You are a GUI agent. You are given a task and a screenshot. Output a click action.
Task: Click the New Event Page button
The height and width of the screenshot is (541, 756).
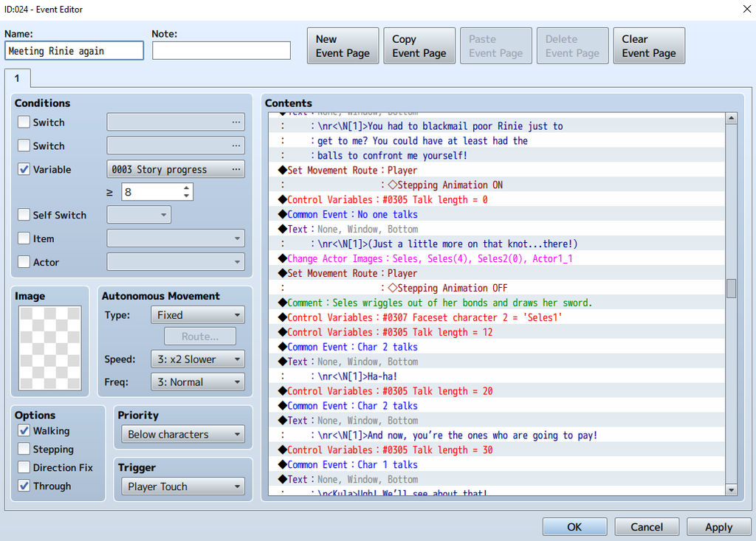tap(343, 46)
